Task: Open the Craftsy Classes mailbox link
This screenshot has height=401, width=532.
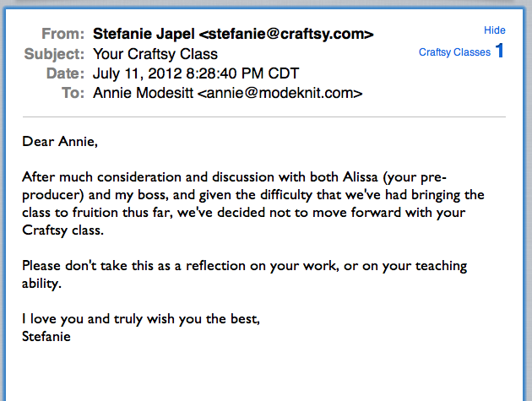Action: (x=454, y=52)
